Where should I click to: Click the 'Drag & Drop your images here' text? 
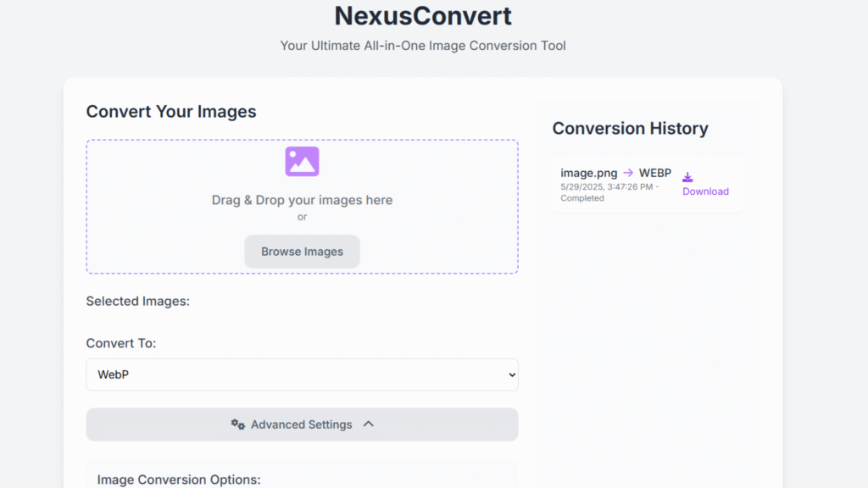coord(303,200)
